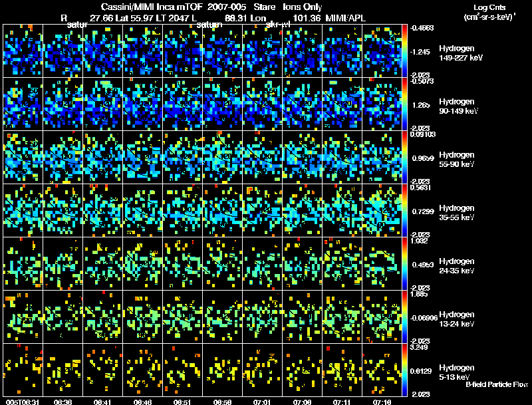The image size is (532, 405).
Task: Click the Hydrogen 24-35 keV label
Action: coord(457,266)
